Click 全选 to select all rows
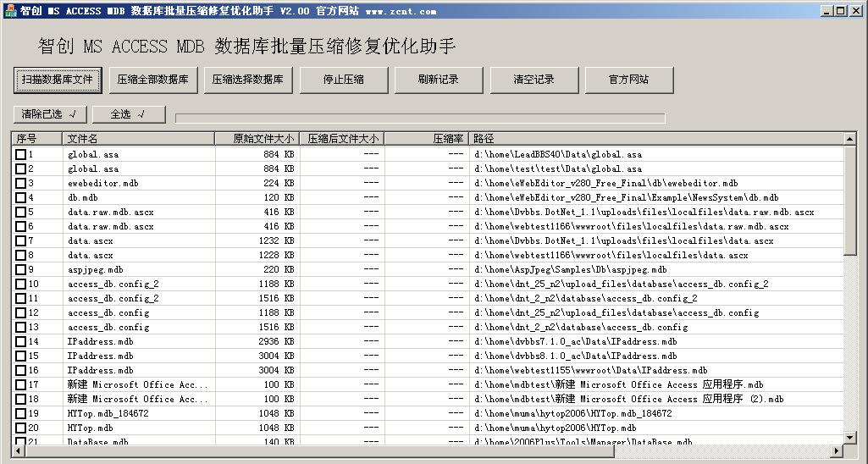 [x=129, y=114]
